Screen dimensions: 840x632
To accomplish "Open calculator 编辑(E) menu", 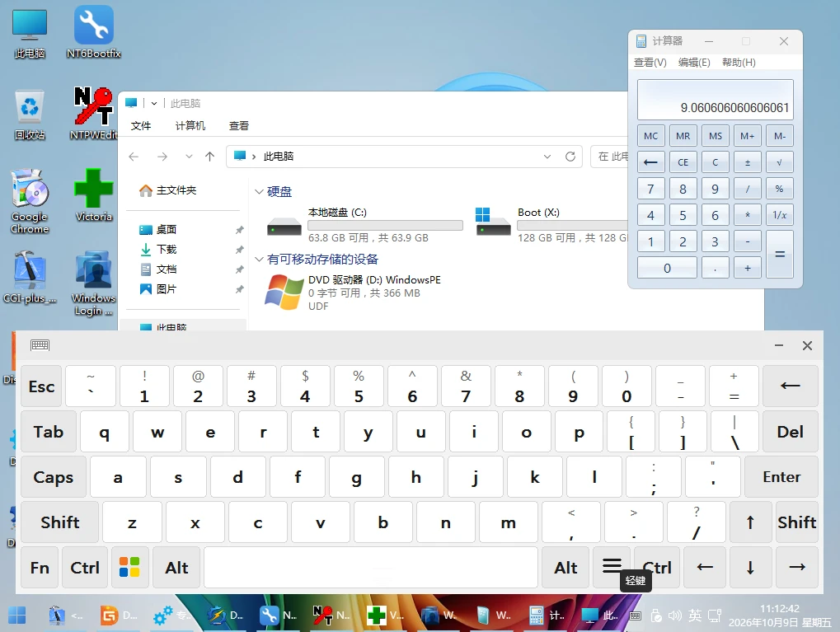I will tap(694, 62).
